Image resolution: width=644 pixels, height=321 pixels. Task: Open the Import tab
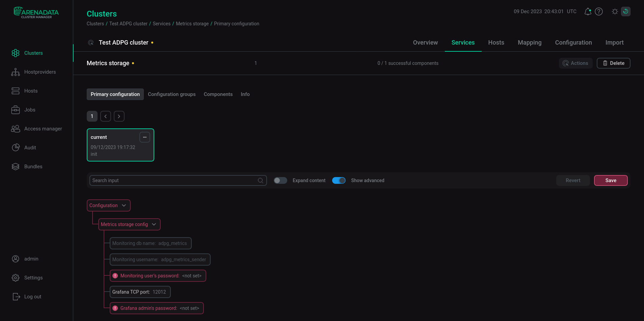click(x=614, y=43)
